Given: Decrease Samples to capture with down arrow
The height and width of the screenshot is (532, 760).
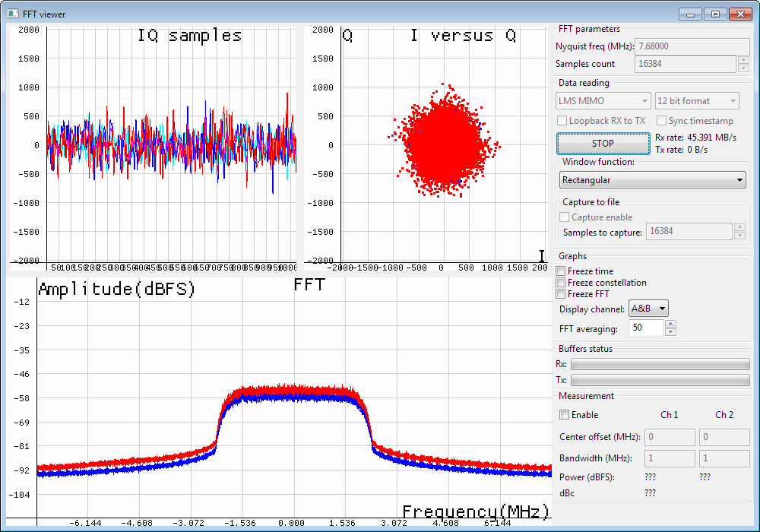Looking at the screenshot, I should tap(739, 236).
